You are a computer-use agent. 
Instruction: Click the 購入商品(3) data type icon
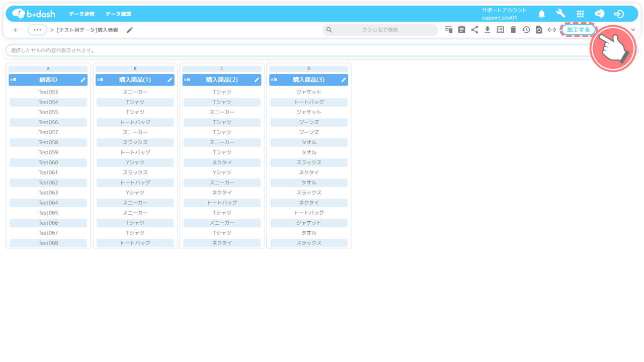click(x=274, y=79)
